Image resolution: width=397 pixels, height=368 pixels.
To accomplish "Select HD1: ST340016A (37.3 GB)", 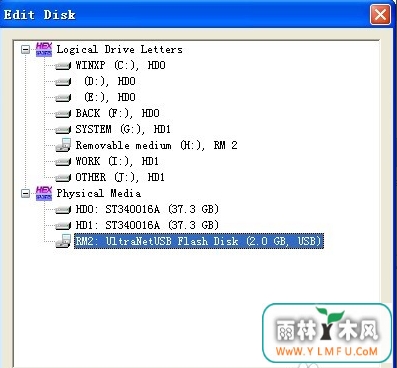I will 147,225.
